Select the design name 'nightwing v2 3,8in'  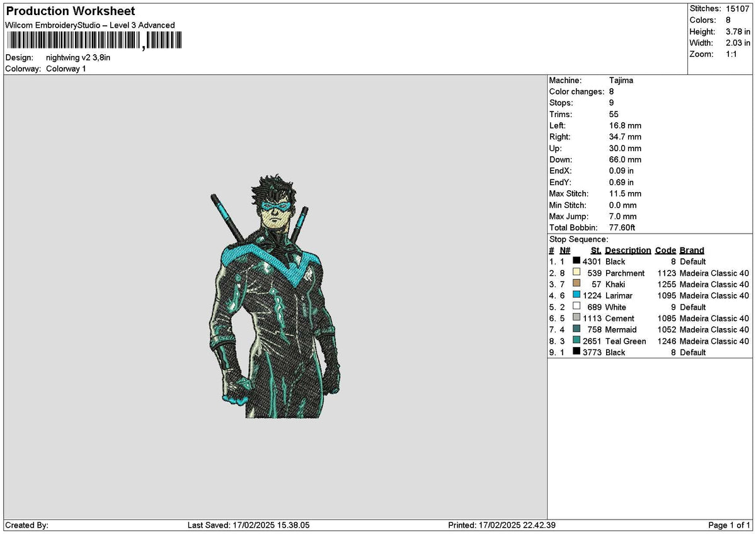point(78,57)
